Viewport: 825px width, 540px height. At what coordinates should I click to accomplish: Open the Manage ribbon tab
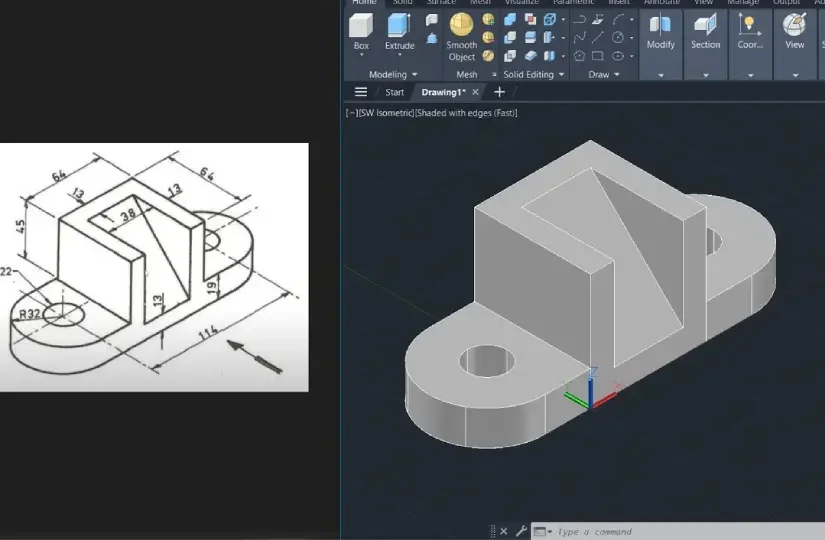click(x=742, y=2)
